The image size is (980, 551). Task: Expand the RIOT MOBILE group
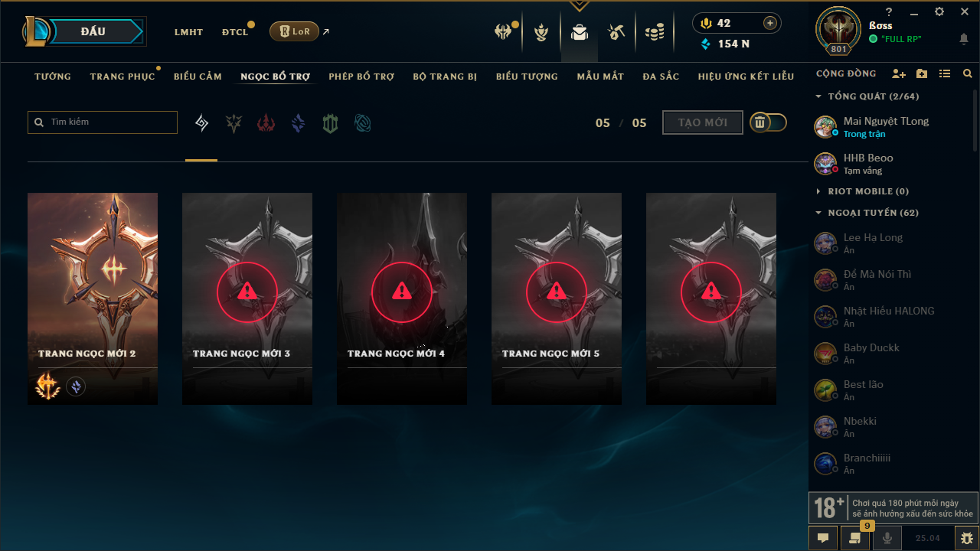coord(862,191)
